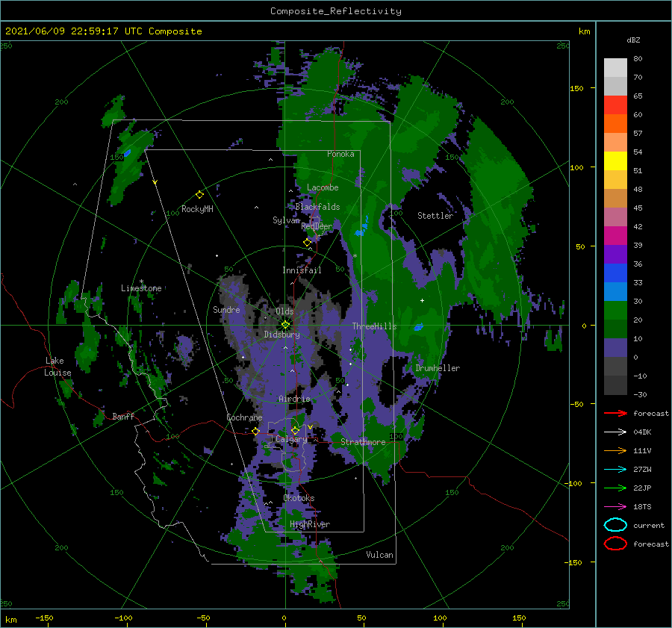Click the Sundre city label
672x628 pixels.
(x=226, y=309)
